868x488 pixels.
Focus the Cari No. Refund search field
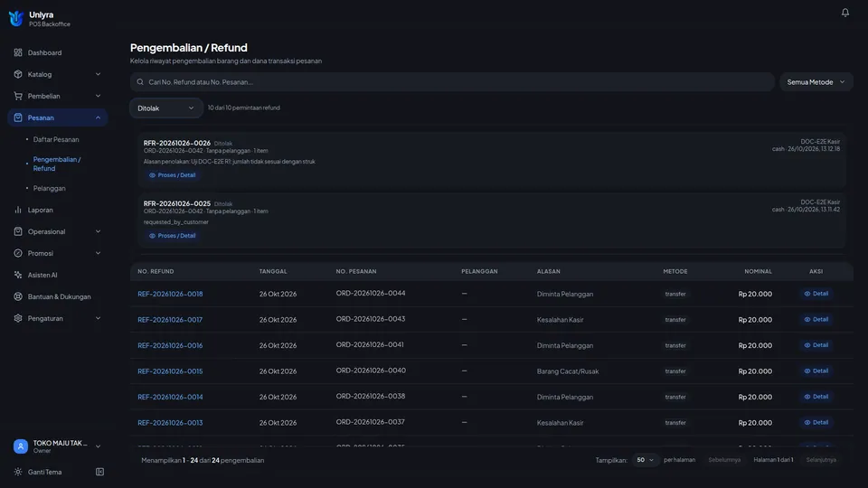coord(452,82)
